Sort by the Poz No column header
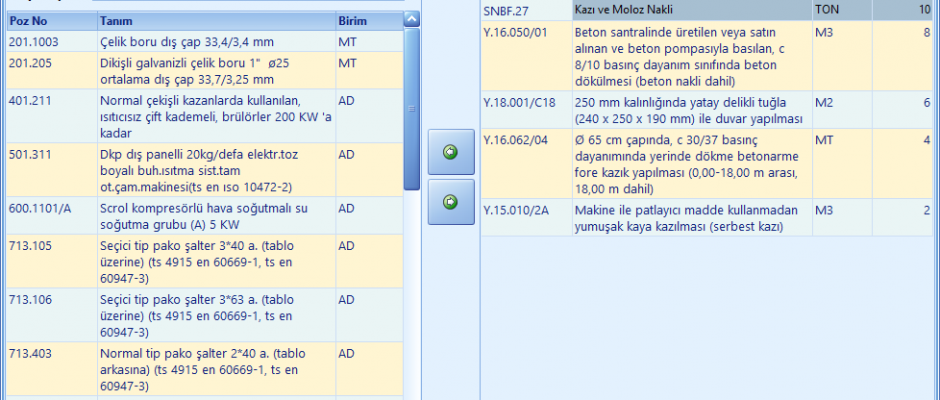 50,20
